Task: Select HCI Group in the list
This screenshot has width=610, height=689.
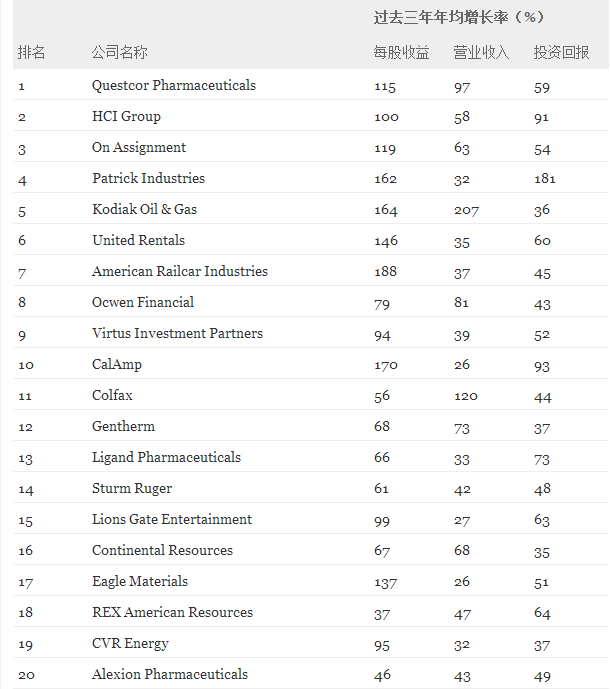Action: [x=126, y=117]
